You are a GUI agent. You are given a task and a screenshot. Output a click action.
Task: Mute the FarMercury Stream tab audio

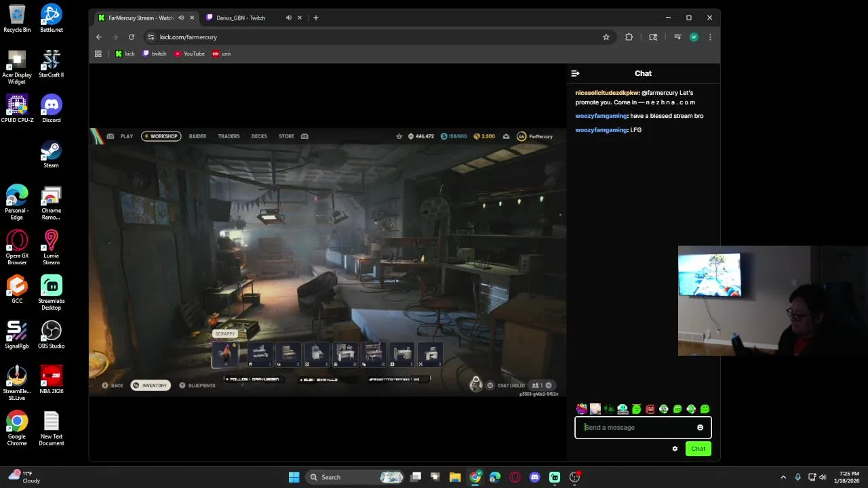181,18
